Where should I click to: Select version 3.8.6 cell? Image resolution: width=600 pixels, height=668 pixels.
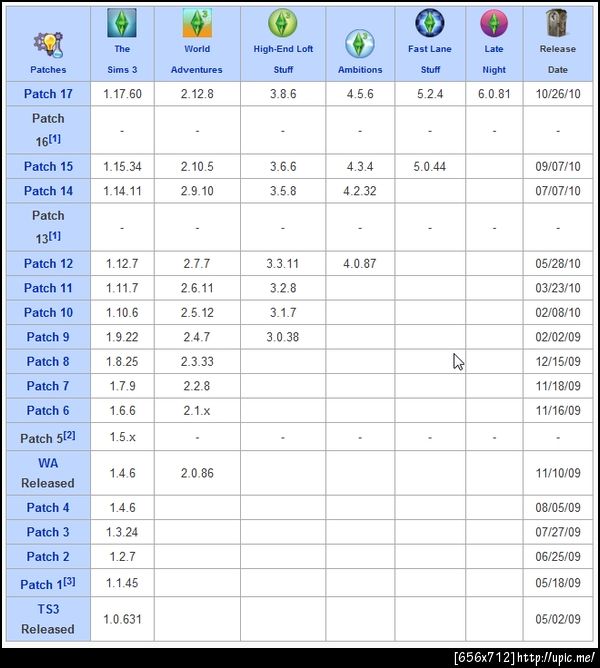point(283,94)
